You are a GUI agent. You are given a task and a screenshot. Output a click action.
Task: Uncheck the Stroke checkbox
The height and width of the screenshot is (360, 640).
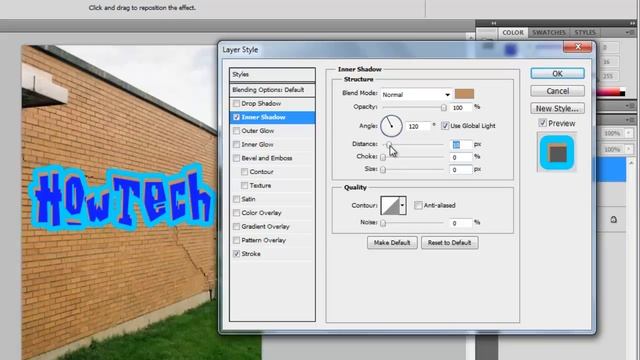(x=236, y=254)
